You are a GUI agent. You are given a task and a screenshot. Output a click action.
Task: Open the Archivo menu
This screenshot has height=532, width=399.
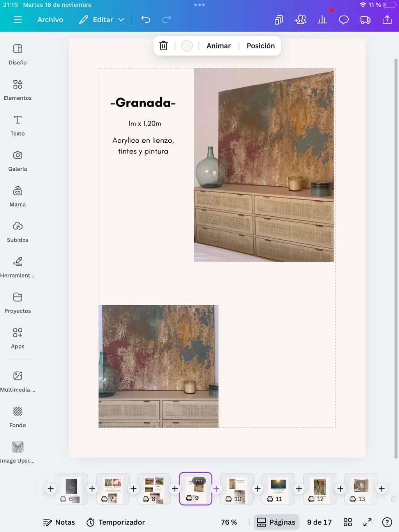click(x=50, y=19)
